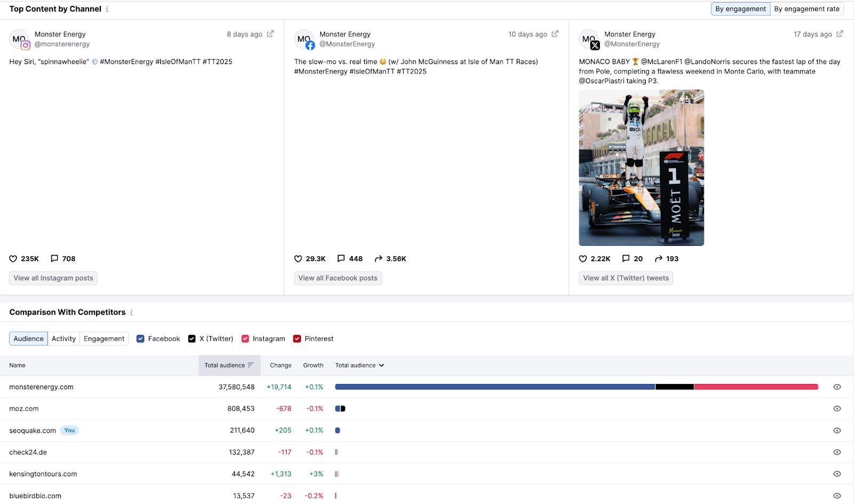This screenshot has height=504, width=854.
Task: Toggle Facebook checkbox filter
Action: 140,339
